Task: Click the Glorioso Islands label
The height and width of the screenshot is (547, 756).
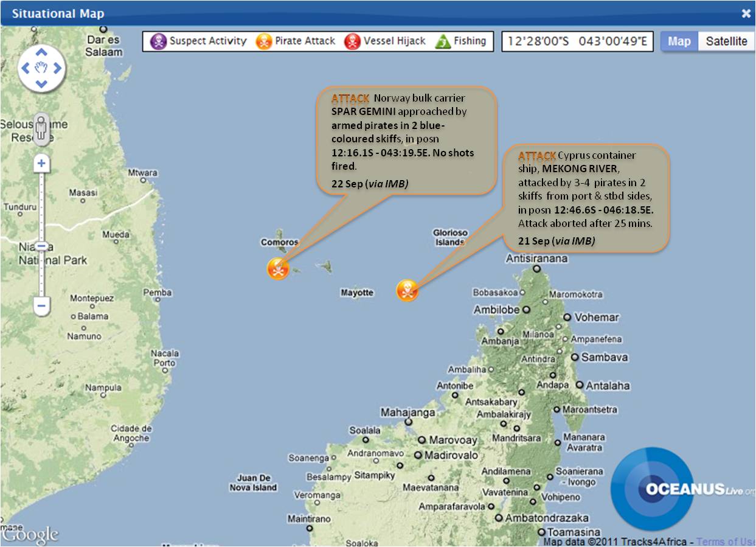Action: 450,237
